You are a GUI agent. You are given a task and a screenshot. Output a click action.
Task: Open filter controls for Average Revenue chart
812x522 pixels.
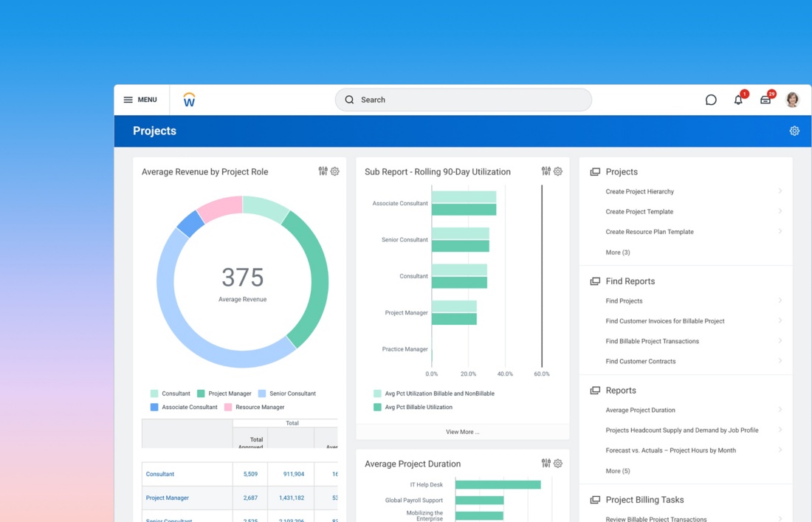click(323, 171)
